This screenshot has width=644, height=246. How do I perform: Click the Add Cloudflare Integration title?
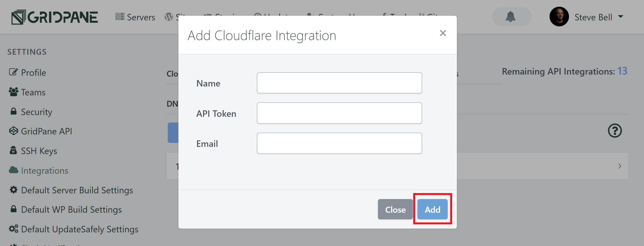(262, 36)
